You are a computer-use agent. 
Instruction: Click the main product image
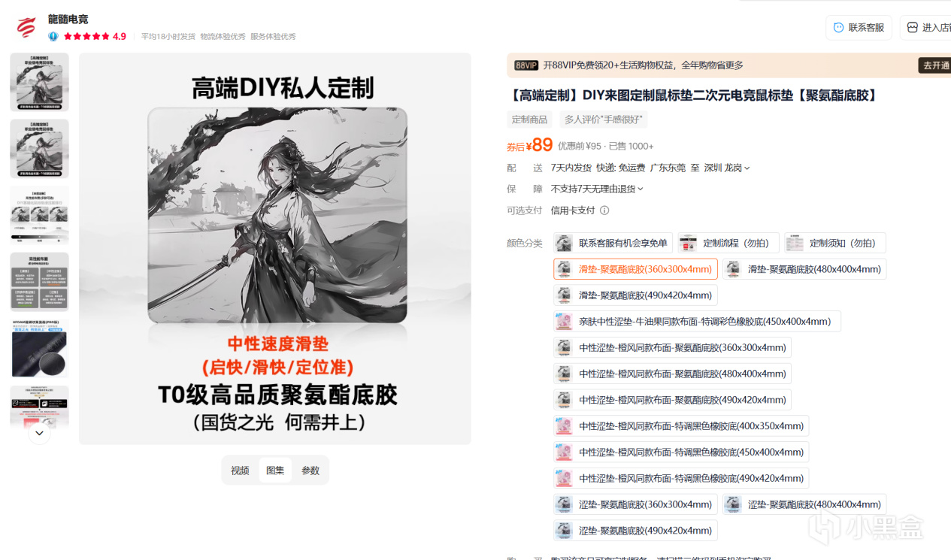tap(275, 249)
